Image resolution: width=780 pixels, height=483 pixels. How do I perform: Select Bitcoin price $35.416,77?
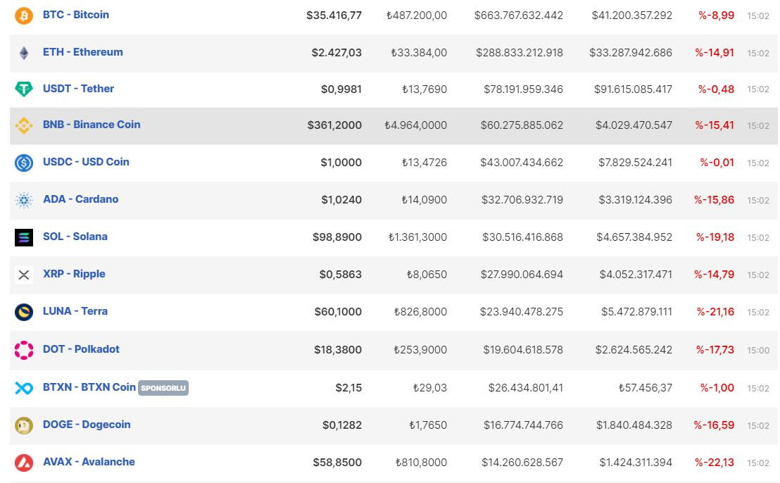click(334, 15)
